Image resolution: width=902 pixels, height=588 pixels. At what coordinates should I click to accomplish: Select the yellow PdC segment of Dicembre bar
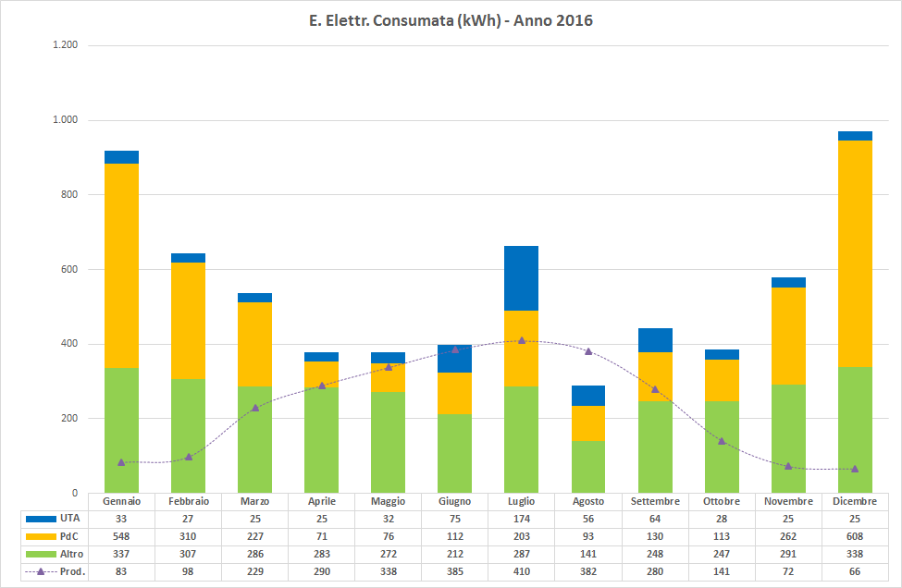[x=855, y=253]
